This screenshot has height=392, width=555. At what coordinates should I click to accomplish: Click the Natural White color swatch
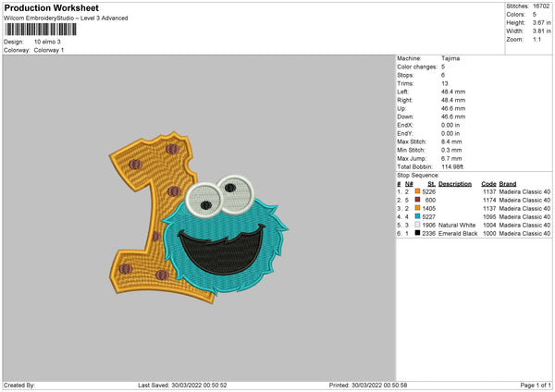tap(418, 225)
